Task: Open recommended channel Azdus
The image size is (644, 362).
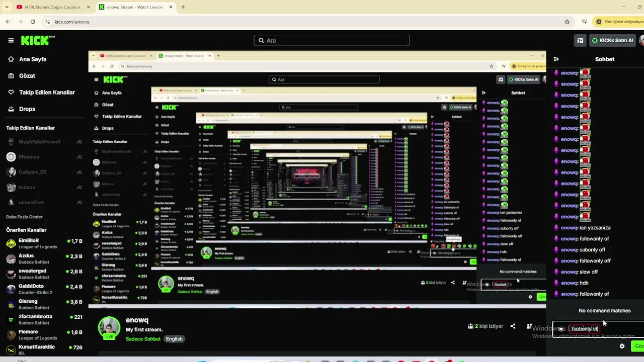Action: point(44,259)
